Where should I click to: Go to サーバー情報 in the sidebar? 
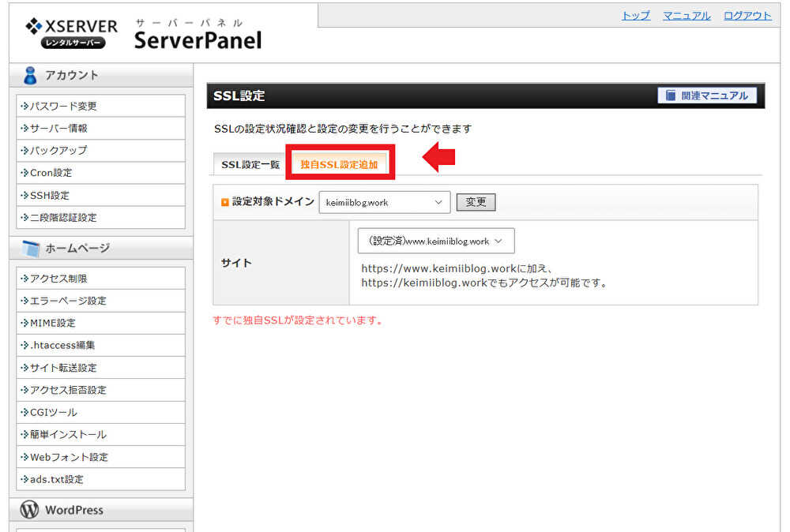(x=58, y=128)
